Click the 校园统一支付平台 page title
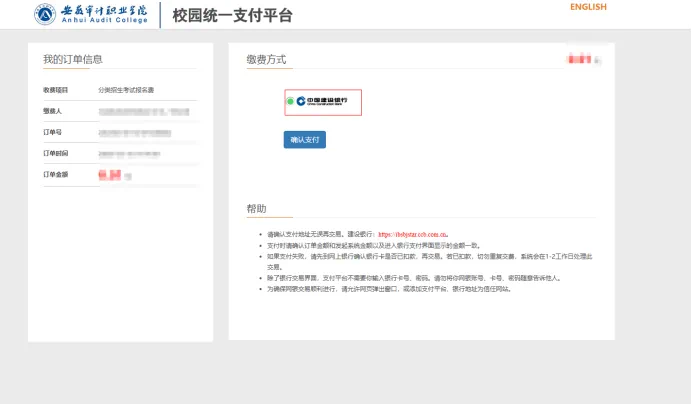Viewport: 692px width, 404px height. click(234, 15)
